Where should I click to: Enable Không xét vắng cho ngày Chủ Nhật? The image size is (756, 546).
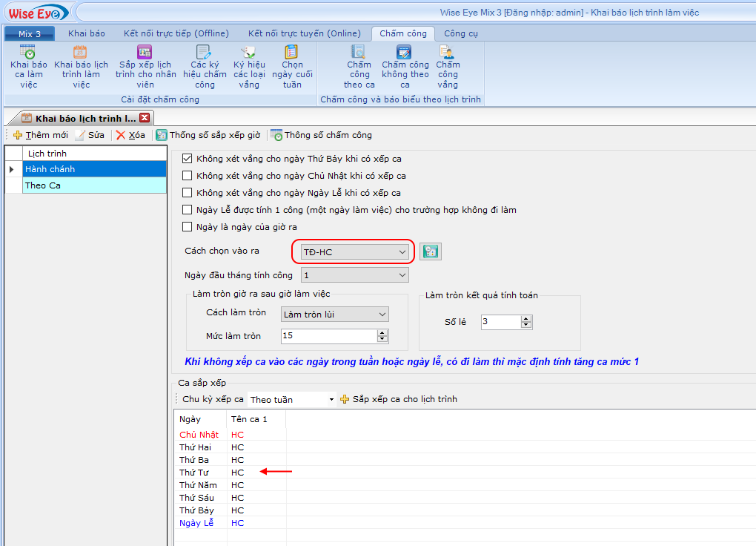click(188, 176)
